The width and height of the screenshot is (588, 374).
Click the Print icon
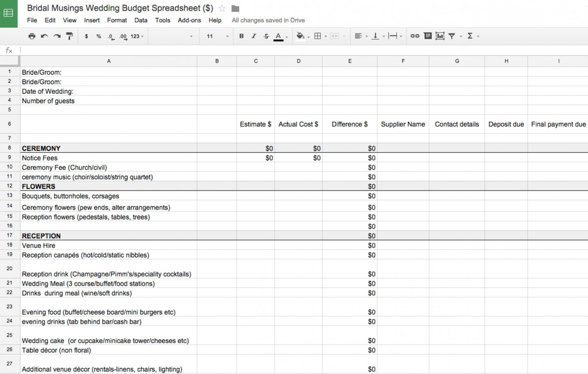pyautogui.click(x=32, y=36)
